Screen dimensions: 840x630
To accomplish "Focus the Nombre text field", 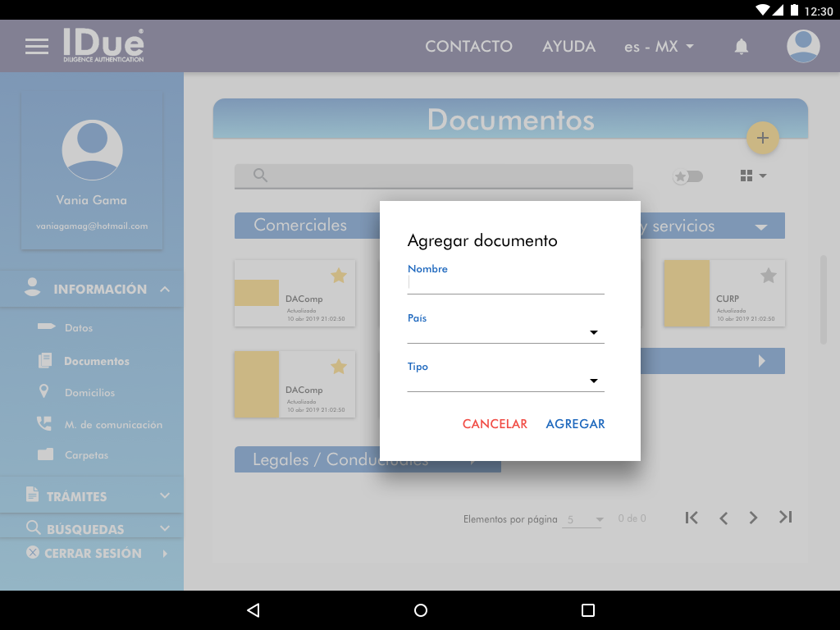I will (505, 283).
